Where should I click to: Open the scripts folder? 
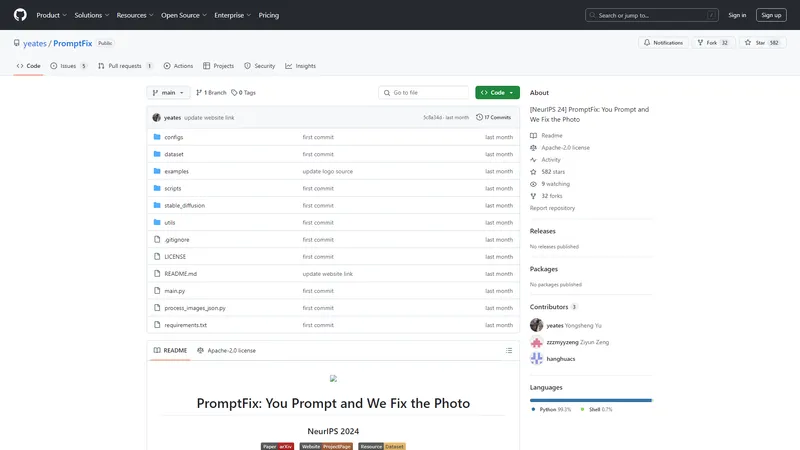pyautogui.click(x=172, y=188)
